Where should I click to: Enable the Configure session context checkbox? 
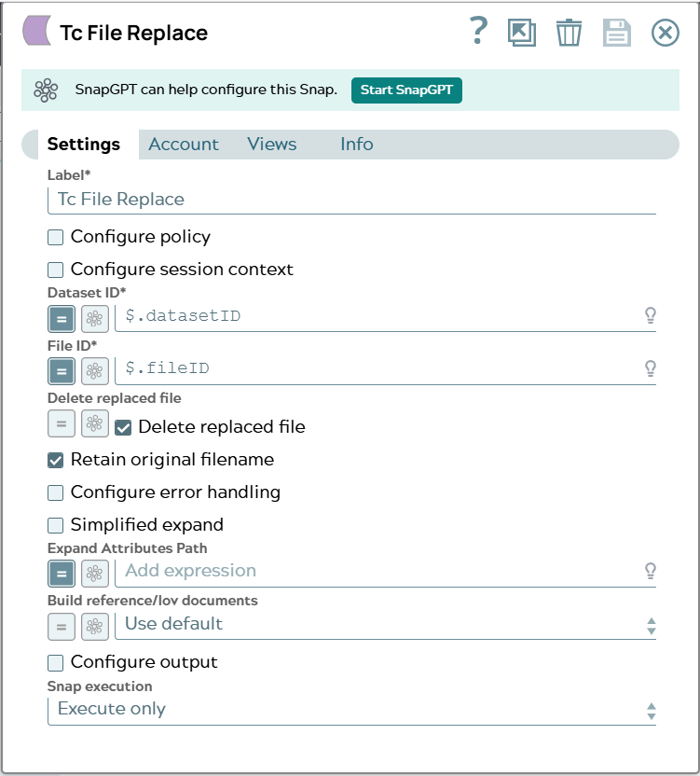55,270
